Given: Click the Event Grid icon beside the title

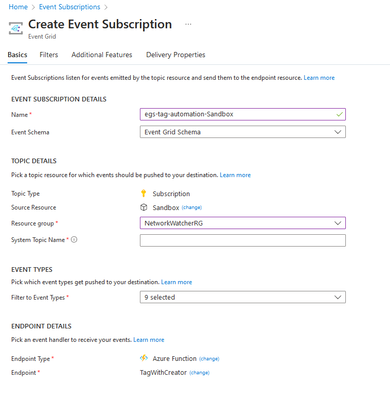Looking at the screenshot, I should 16,28.
